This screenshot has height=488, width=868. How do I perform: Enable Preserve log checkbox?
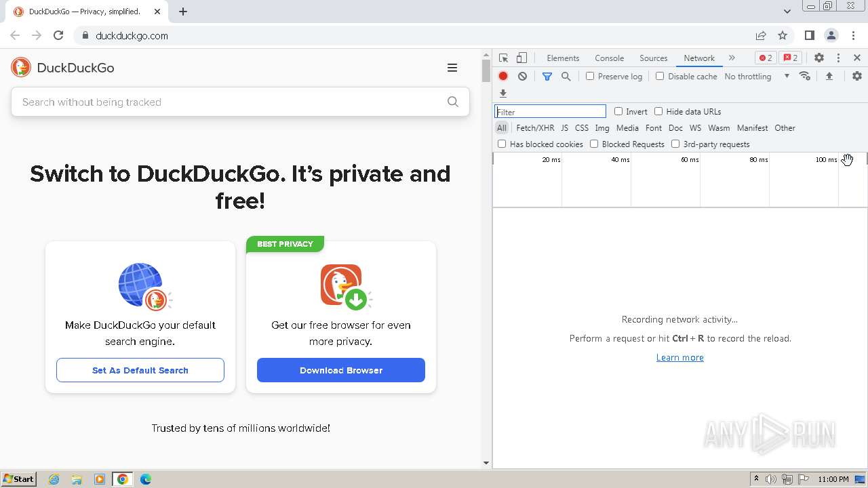[590, 77]
